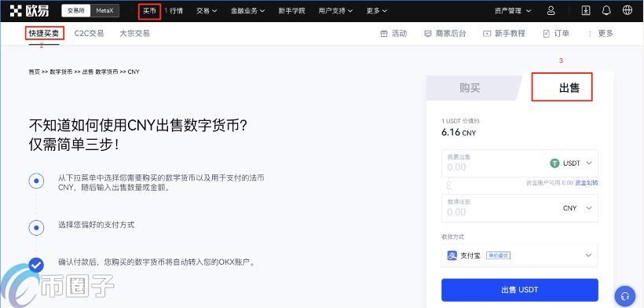Open 订单 orders
The height and width of the screenshot is (308, 644).
[556, 34]
